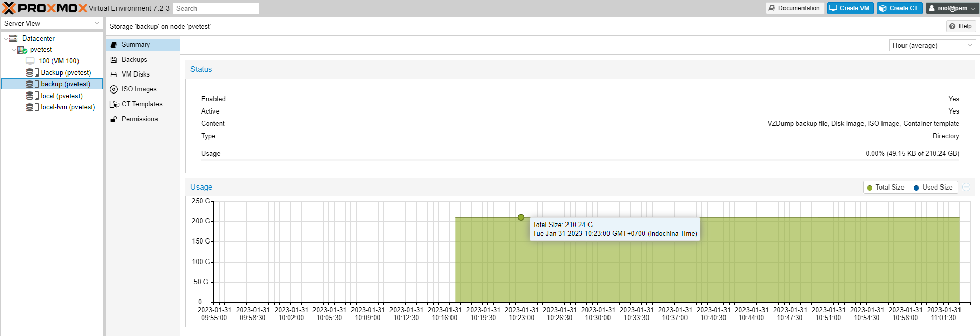Collapse the Datacenter tree node

point(6,39)
